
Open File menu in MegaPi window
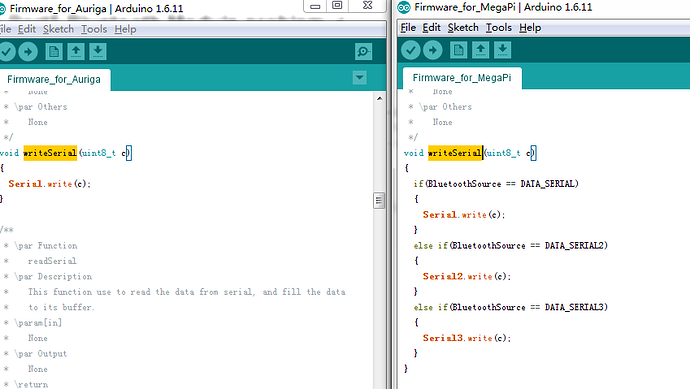pyautogui.click(x=408, y=28)
